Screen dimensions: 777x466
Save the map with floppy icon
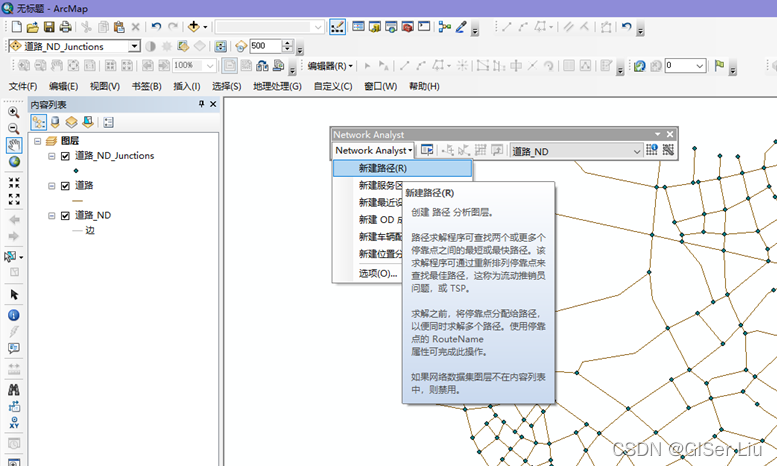coord(49,27)
